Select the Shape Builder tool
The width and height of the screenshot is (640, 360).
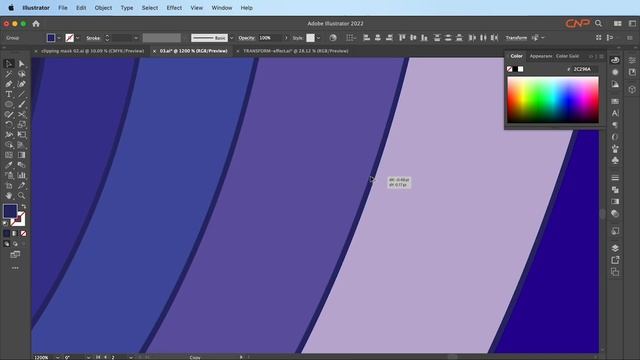9,145
